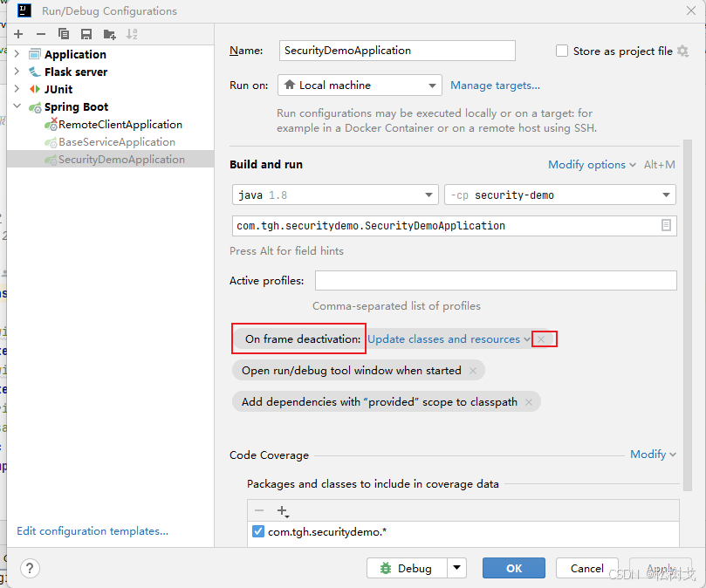The width and height of the screenshot is (706, 588).
Task: Open the Debug button arrow dropdown
Action: 456,568
